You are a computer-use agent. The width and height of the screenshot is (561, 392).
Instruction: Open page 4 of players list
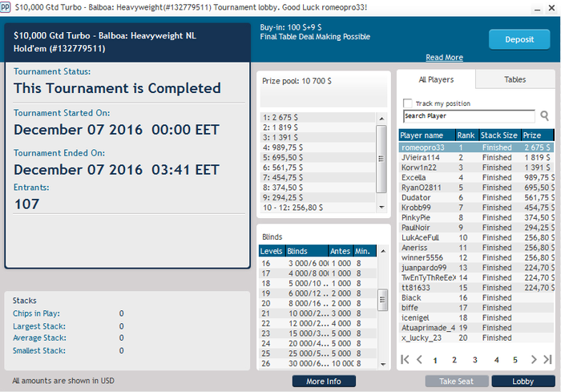click(x=496, y=360)
